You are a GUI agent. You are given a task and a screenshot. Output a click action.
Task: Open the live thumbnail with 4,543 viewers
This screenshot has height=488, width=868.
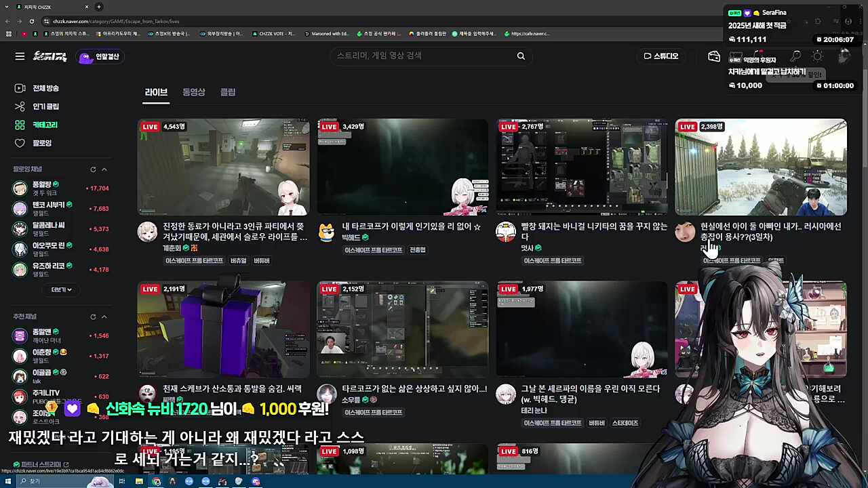coord(223,167)
